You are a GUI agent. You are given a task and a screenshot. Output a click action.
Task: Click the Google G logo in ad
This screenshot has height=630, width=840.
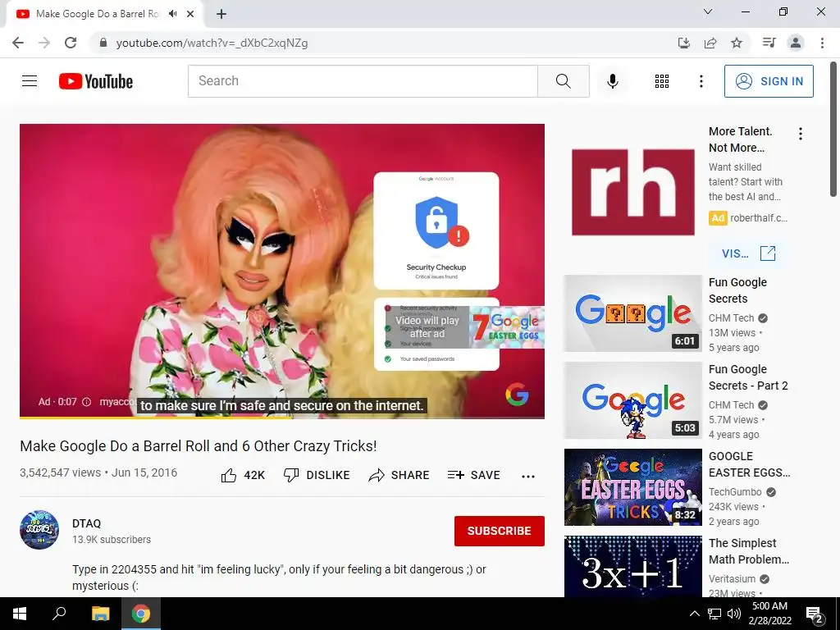pos(517,395)
